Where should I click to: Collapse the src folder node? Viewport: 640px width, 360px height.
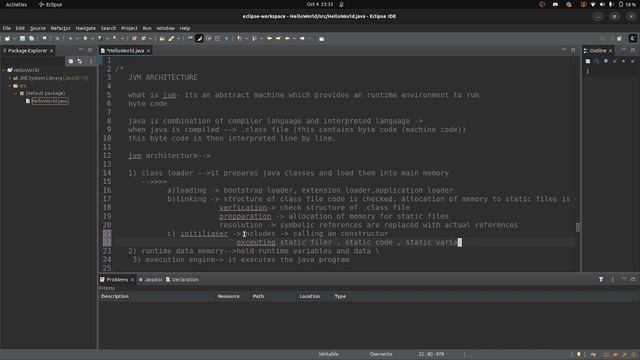[10, 85]
